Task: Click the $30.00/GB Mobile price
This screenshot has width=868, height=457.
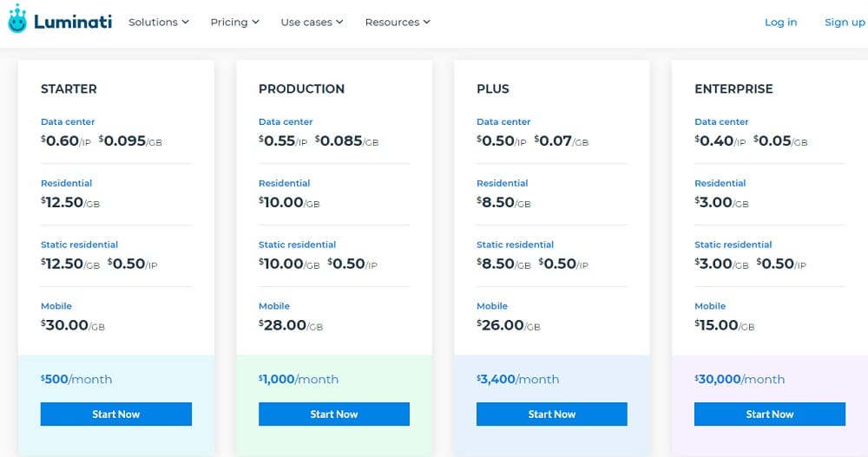Action: 73,325
